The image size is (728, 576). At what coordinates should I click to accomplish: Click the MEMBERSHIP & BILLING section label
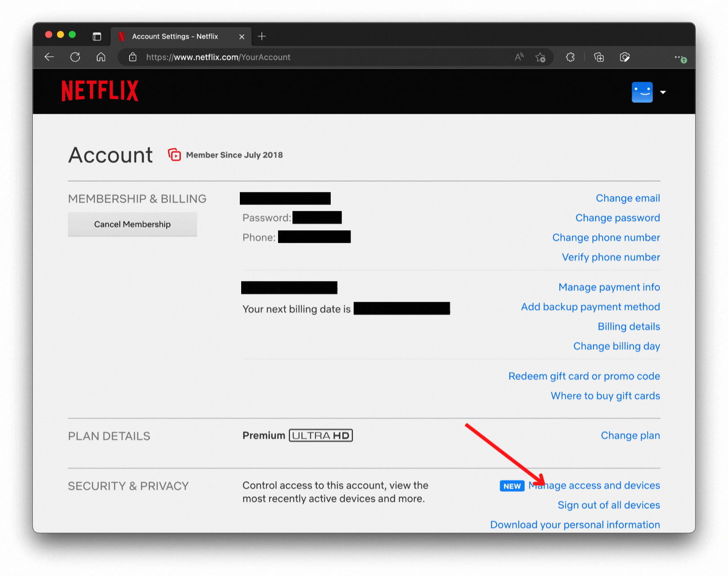click(x=137, y=199)
